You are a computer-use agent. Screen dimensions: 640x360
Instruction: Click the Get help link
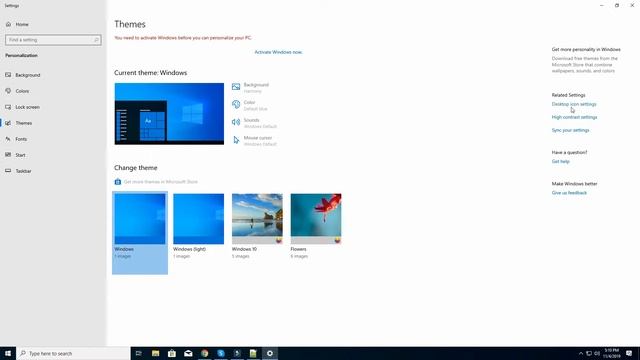(x=560, y=162)
